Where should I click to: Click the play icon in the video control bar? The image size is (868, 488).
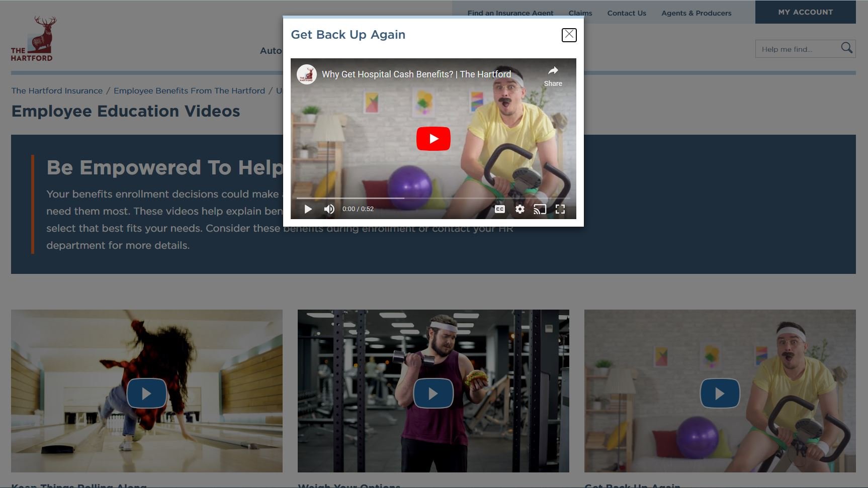coord(308,209)
